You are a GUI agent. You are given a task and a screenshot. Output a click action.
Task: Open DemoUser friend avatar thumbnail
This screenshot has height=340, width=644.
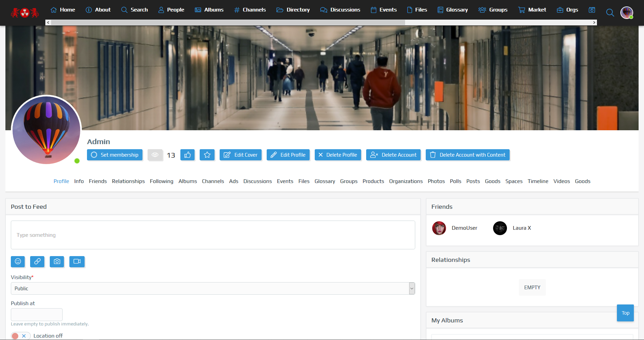439,228
